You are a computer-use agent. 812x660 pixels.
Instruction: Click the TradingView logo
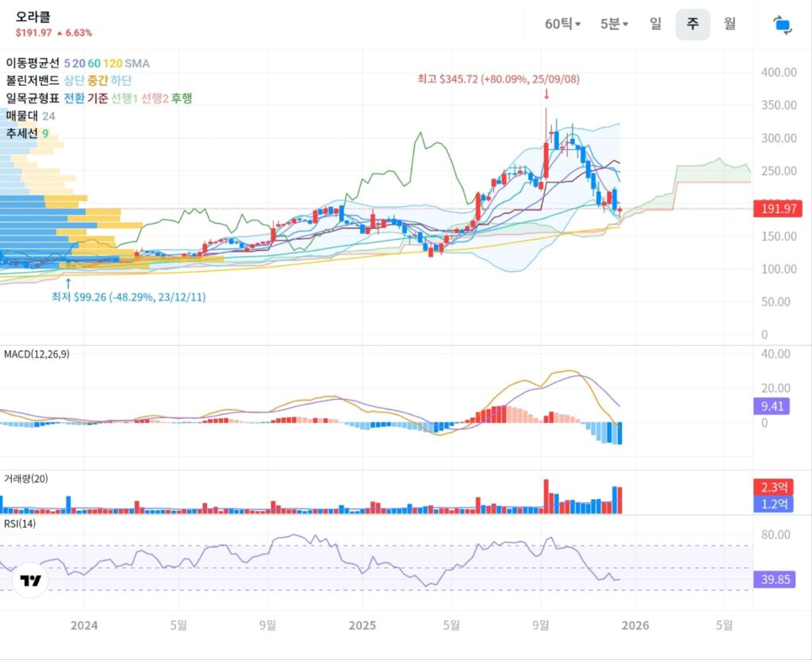[31, 581]
